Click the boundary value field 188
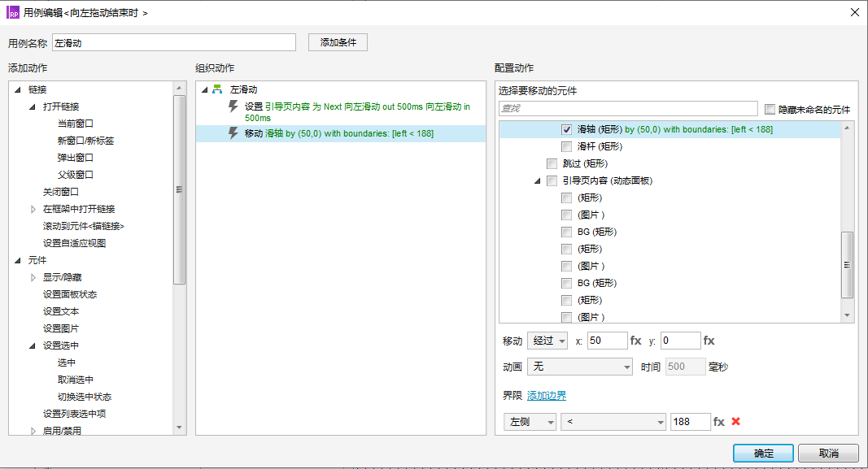Screen dimensions: 868x469 pos(690,422)
